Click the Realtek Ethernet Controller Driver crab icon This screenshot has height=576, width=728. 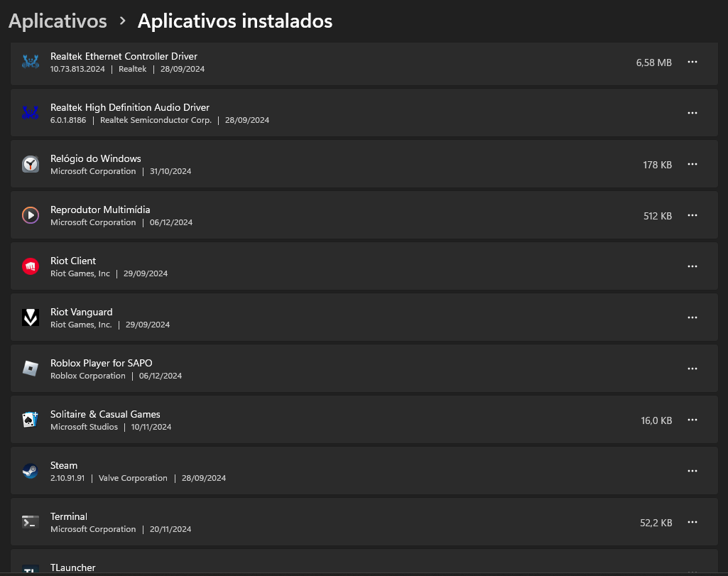pos(31,62)
